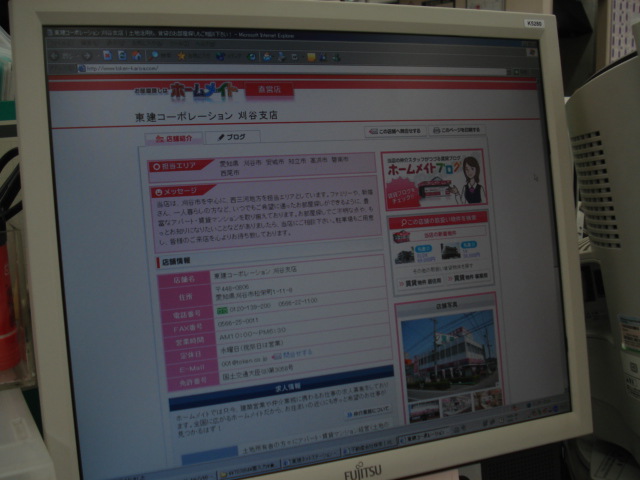Click the Print icon in IE toolbar

pyautogui.click(x=281, y=57)
